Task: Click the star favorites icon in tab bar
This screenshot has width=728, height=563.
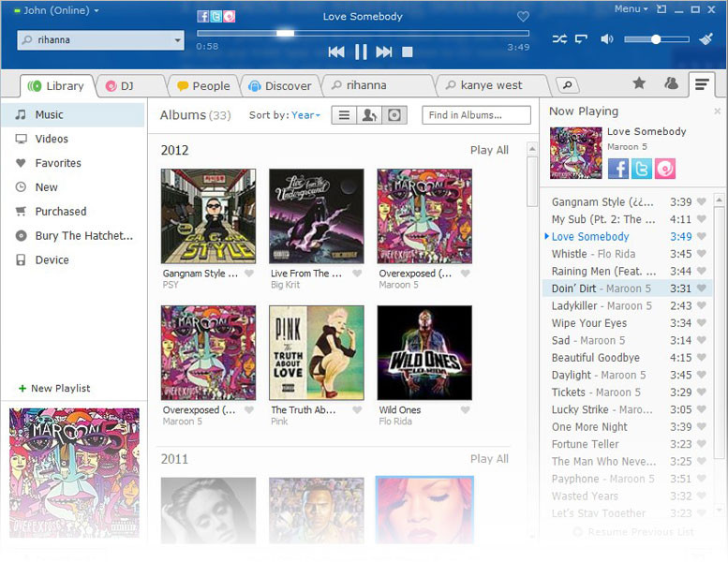Action: [x=639, y=83]
